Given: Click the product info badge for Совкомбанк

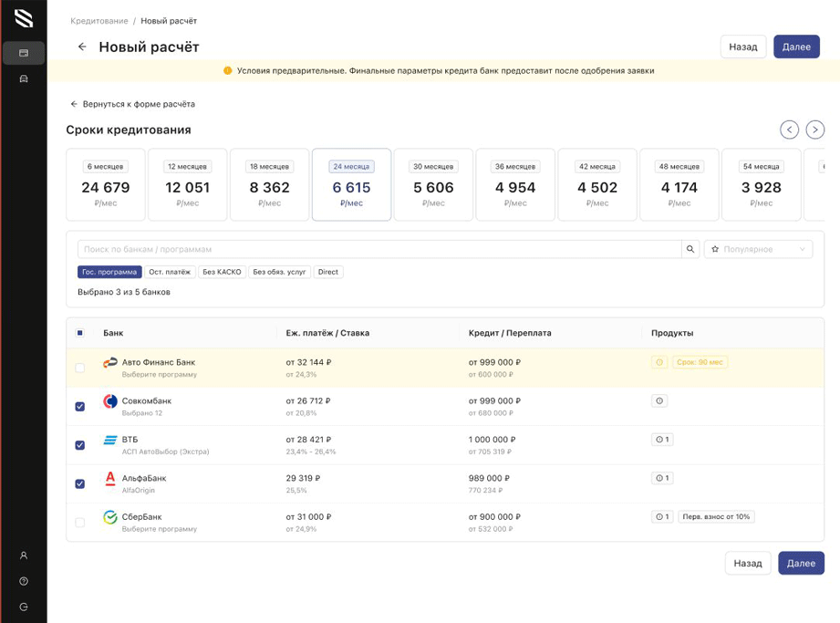Looking at the screenshot, I should [659, 400].
